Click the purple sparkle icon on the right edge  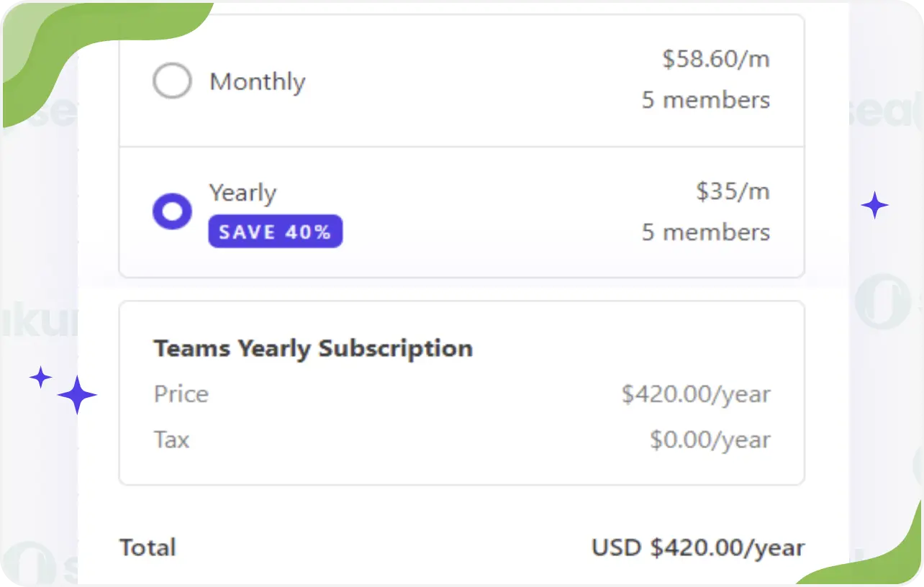point(875,206)
